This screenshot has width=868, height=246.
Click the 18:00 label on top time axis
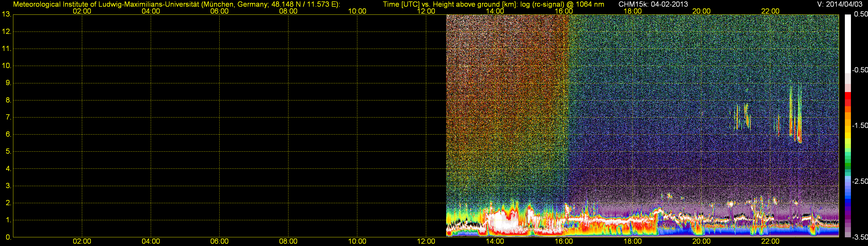(x=632, y=11)
